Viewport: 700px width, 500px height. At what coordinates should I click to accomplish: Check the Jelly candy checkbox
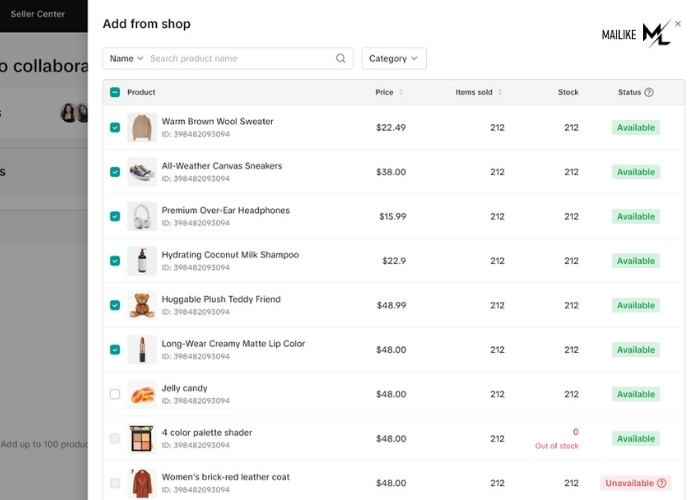click(115, 394)
